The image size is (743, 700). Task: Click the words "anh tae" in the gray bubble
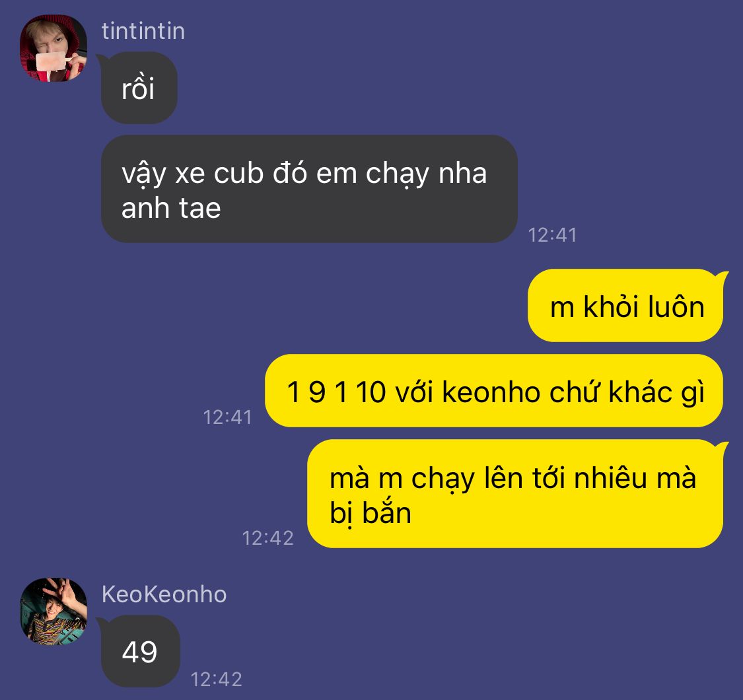(171, 209)
